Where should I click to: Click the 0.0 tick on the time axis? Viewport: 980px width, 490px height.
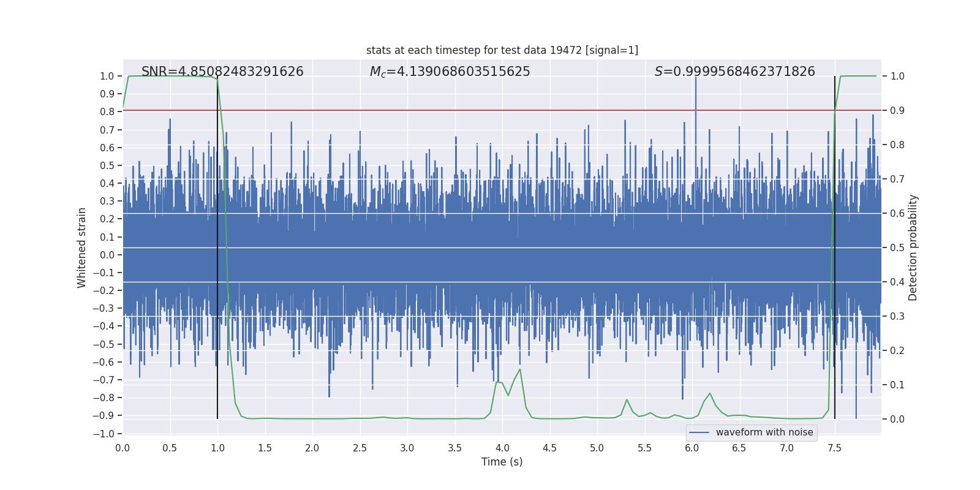(x=123, y=448)
